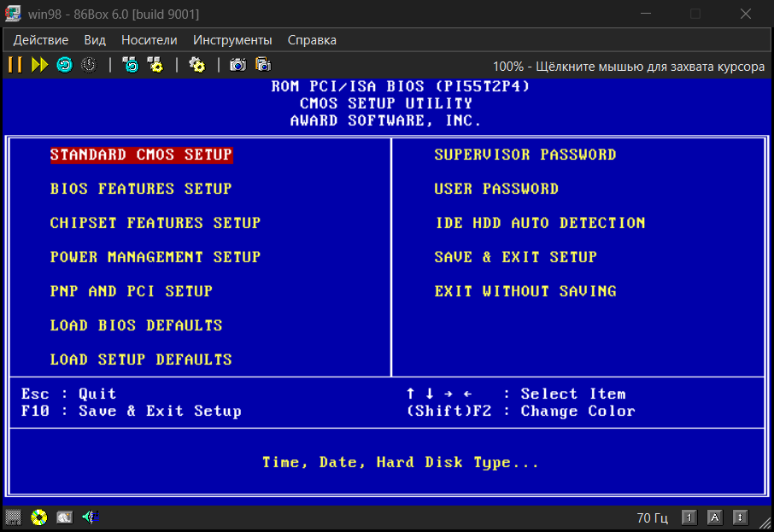Click the gray checkered icon in the status bar
Screen dimensions: 774x532
[14, 517]
